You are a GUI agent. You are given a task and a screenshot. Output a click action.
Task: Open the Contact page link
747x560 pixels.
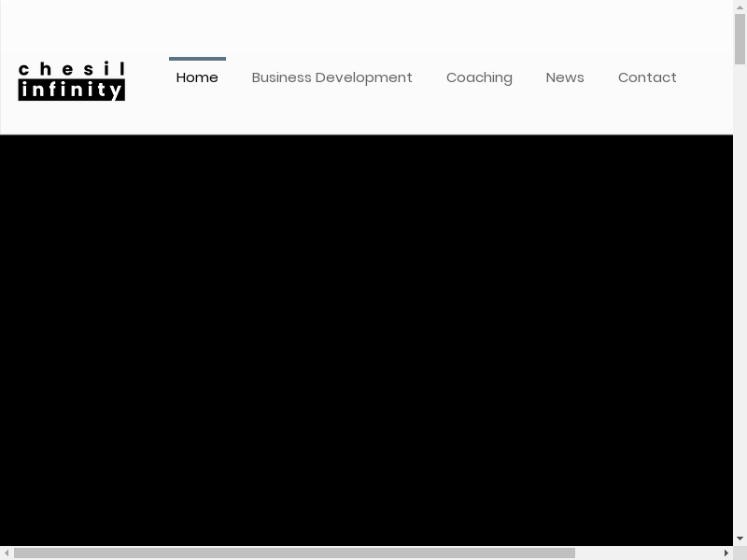click(x=647, y=77)
